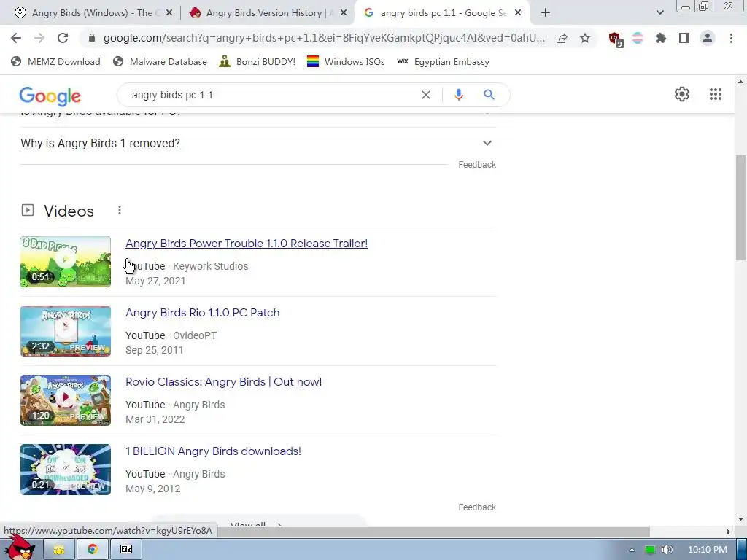This screenshot has width=747, height=560.
Task: Open Bonzi BUDDY! bookmark
Action: (x=258, y=61)
